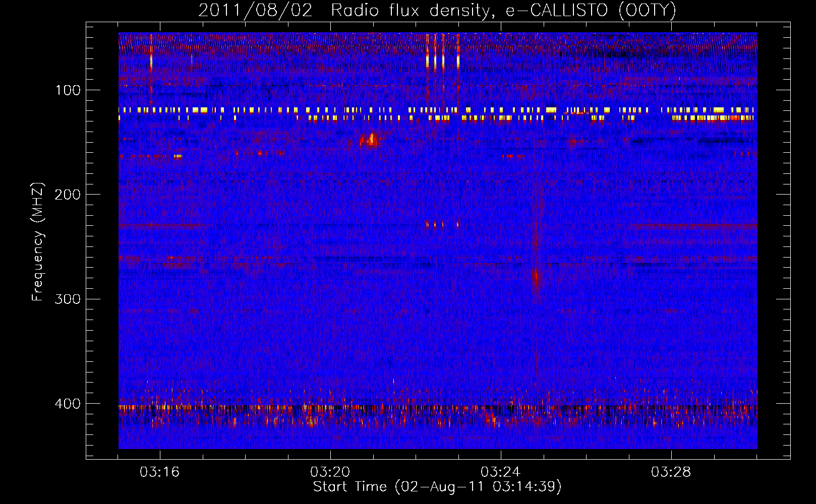Click the 400 frequency tick label
The height and width of the screenshot is (504, 816).
click(x=68, y=404)
